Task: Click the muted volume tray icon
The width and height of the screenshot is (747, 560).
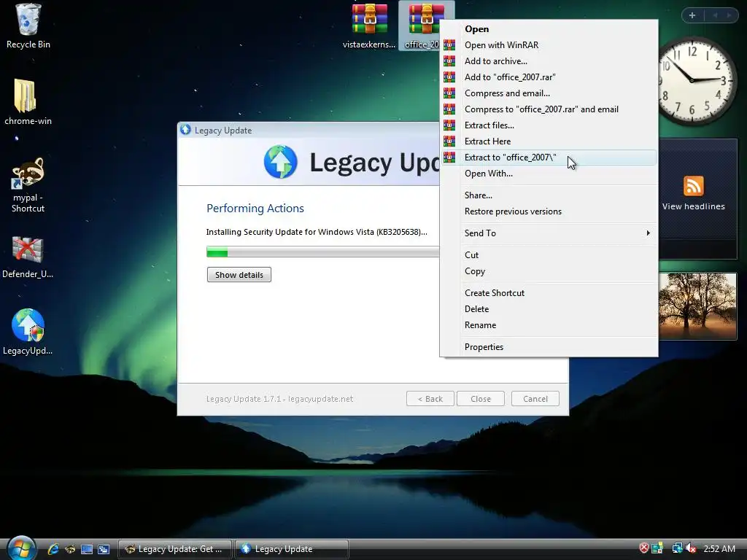Action: (x=690, y=548)
